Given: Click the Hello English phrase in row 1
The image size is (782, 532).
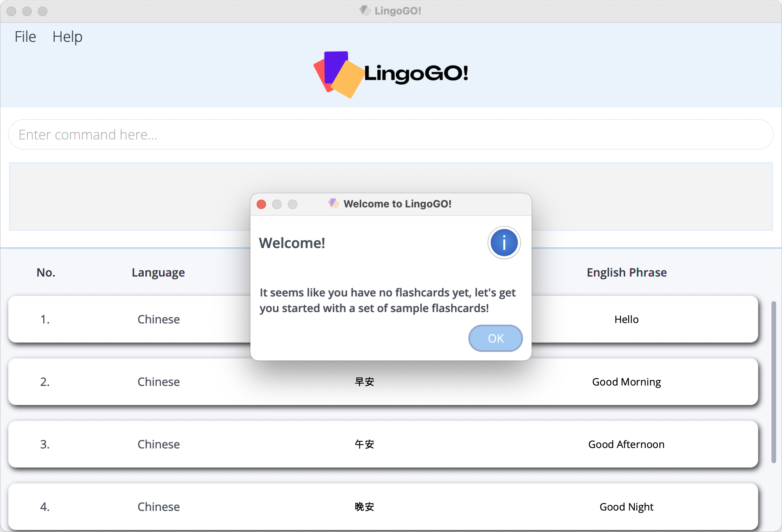Looking at the screenshot, I should (x=626, y=320).
